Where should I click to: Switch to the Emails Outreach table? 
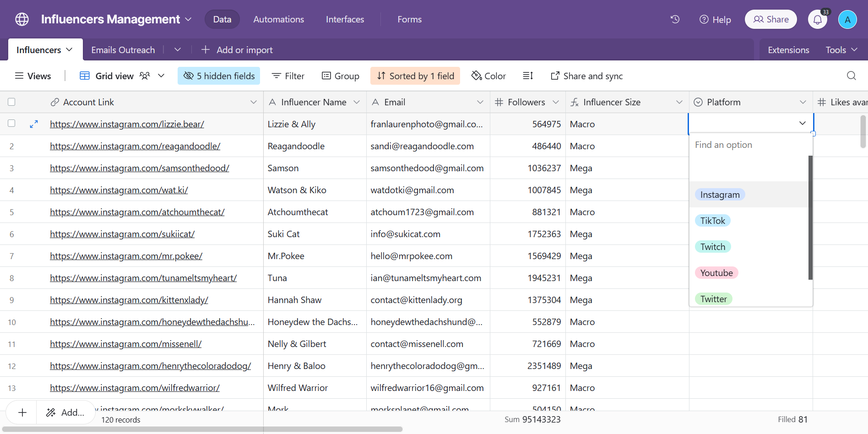click(123, 50)
